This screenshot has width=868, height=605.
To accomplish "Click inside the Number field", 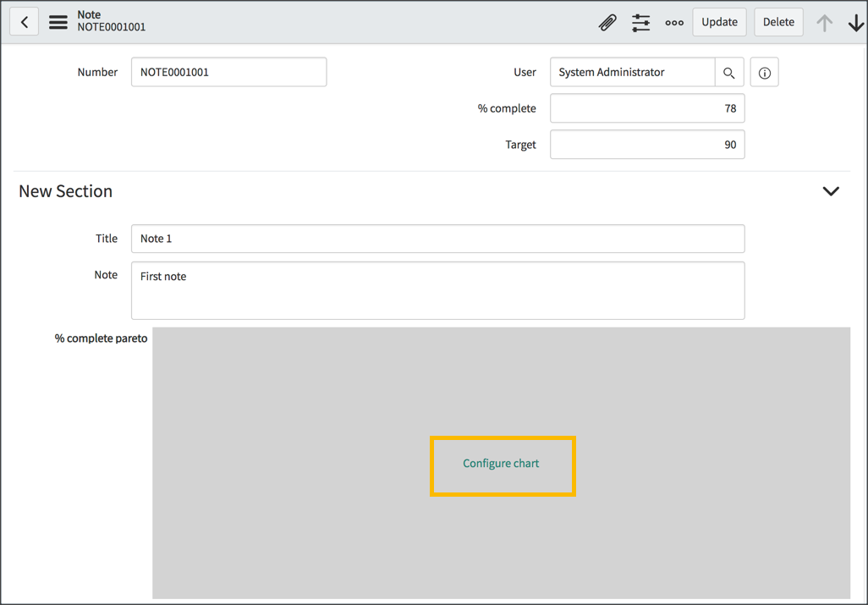I will click(228, 72).
